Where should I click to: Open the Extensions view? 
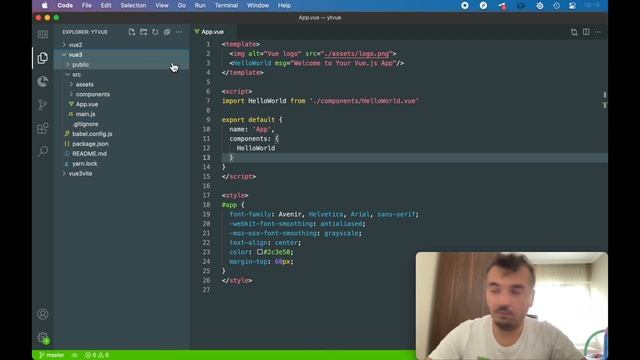pos(42,128)
